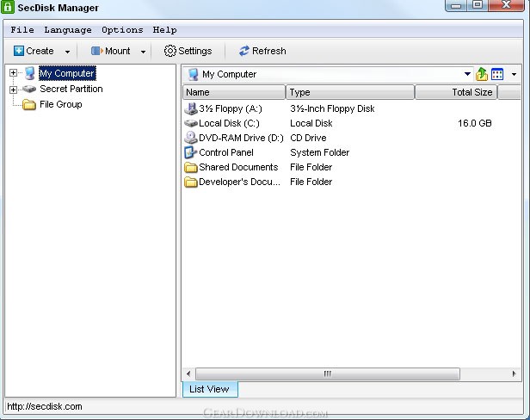Click the http://secdisk.com status text
Image resolution: width=530 pixels, height=420 pixels.
point(44,406)
